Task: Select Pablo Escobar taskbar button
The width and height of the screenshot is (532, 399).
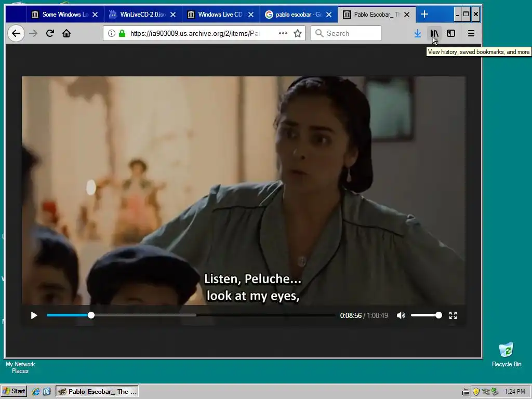Action: [97, 392]
